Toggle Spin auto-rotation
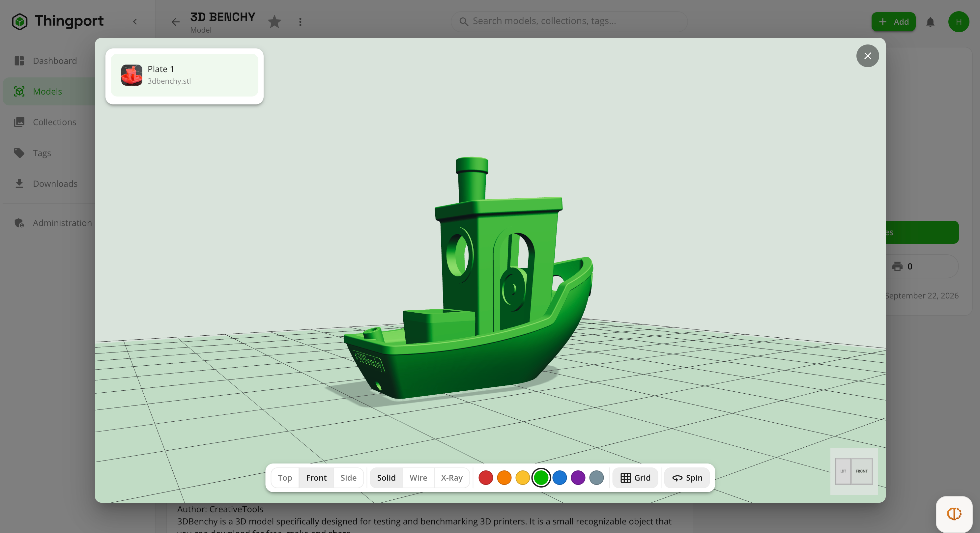The width and height of the screenshot is (980, 533). click(x=687, y=477)
